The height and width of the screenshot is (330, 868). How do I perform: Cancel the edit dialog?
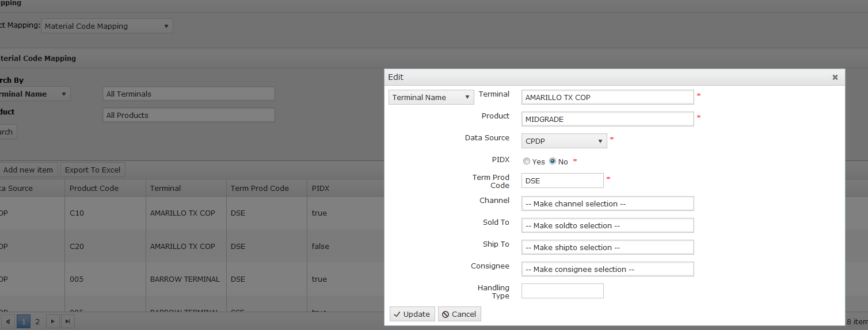click(x=459, y=314)
